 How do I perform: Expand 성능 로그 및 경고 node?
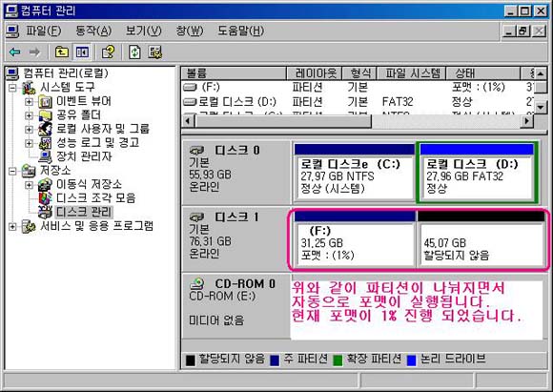(x=29, y=143)
